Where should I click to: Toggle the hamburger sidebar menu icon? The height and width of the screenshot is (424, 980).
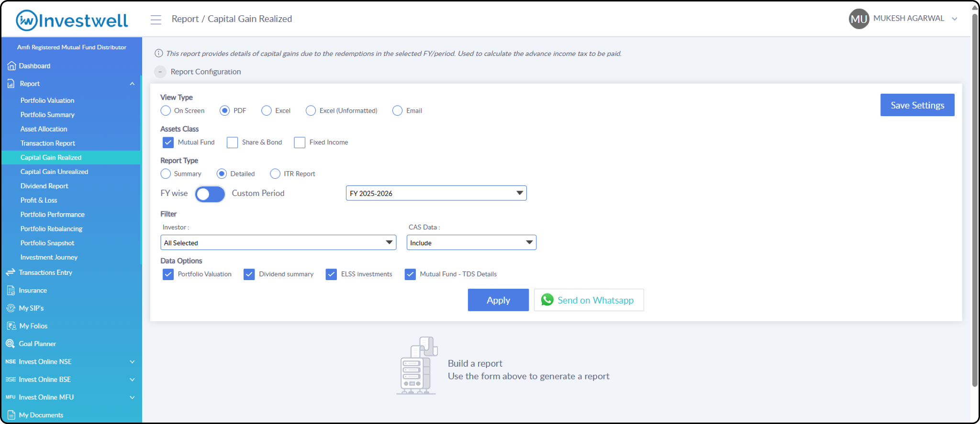tap(156, 20)
